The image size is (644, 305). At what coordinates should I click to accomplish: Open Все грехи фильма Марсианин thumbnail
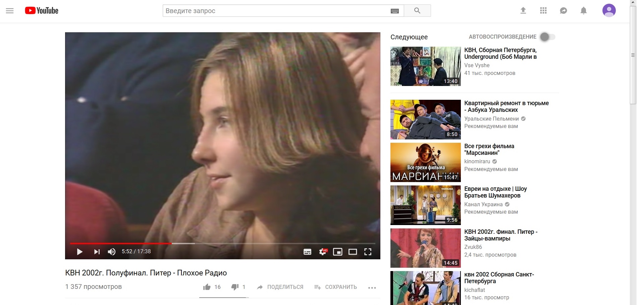(426, 162)
